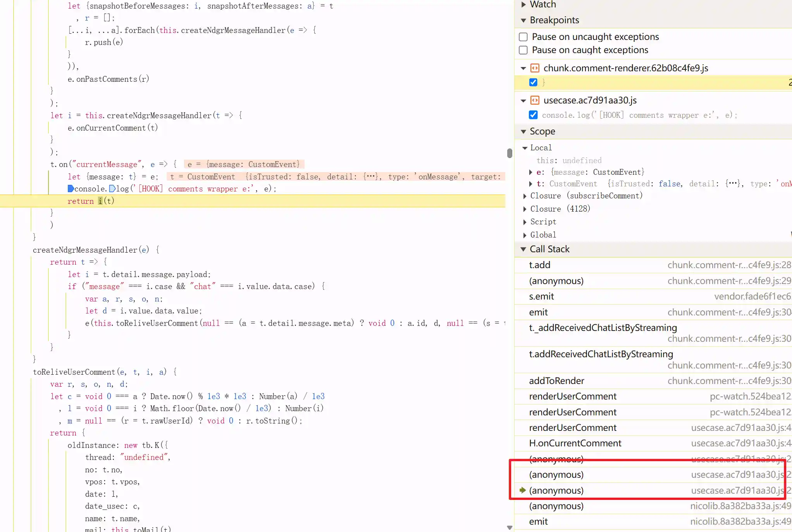Enable Pause on caught exceptions
The height and width of the screenshot is (532, 792).
click(523, 50)
